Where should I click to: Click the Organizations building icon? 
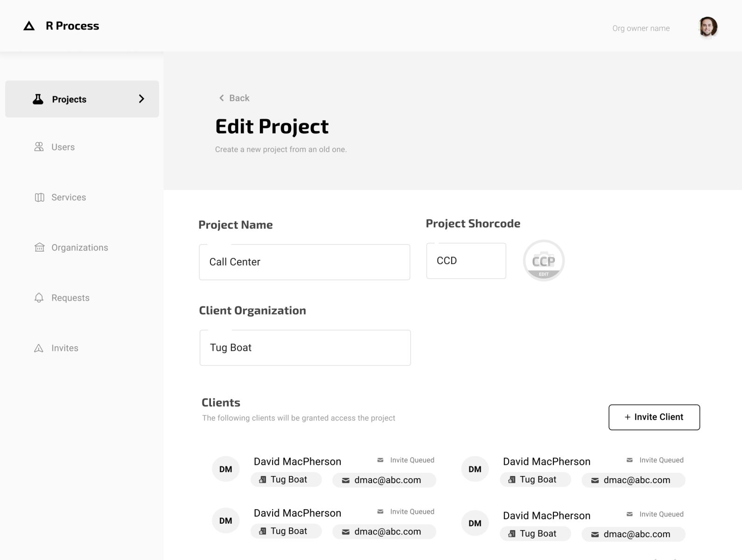40,247
